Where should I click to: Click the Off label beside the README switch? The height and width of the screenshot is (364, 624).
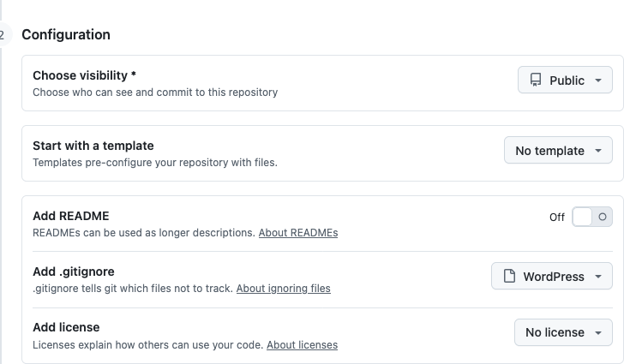(557, 218)
